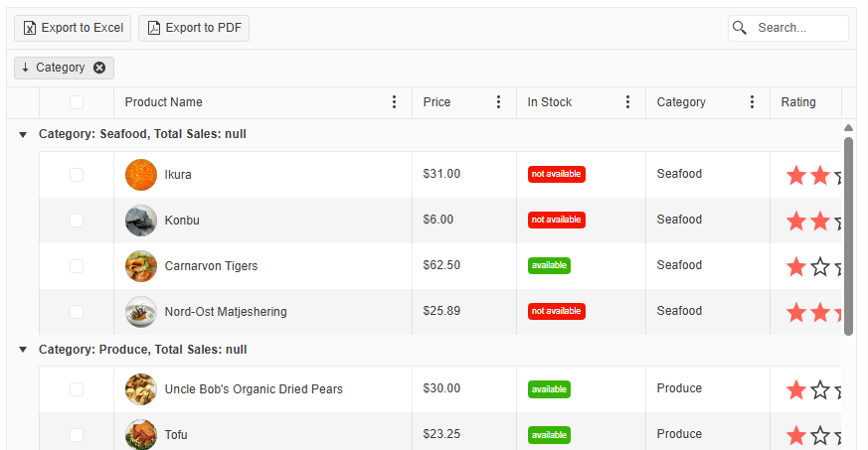Click the PDF file icon in export button
This screenshot has width=868, height=450.
coord(154,28)
